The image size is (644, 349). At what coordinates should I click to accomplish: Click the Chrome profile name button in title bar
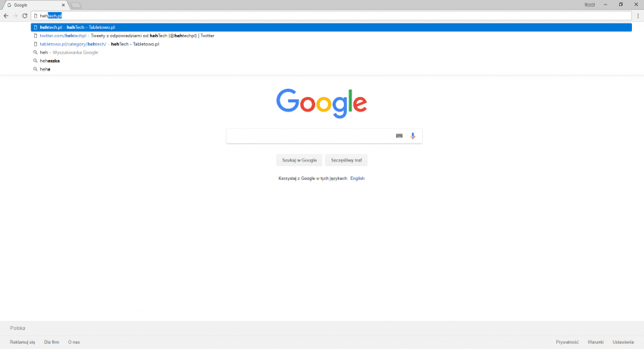[589, 5]
